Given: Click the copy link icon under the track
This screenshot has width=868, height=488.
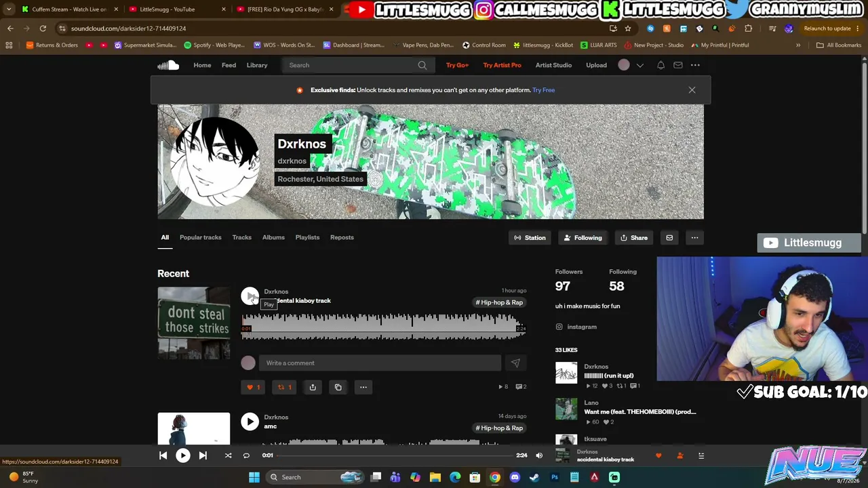Looking at the screenshot, I should [x=338, y=387].
